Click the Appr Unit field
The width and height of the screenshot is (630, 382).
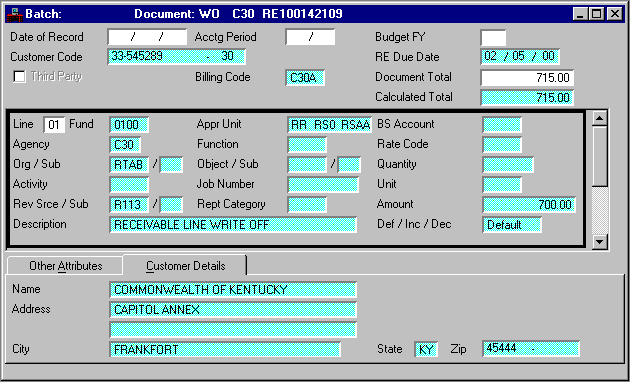point(330,125)
